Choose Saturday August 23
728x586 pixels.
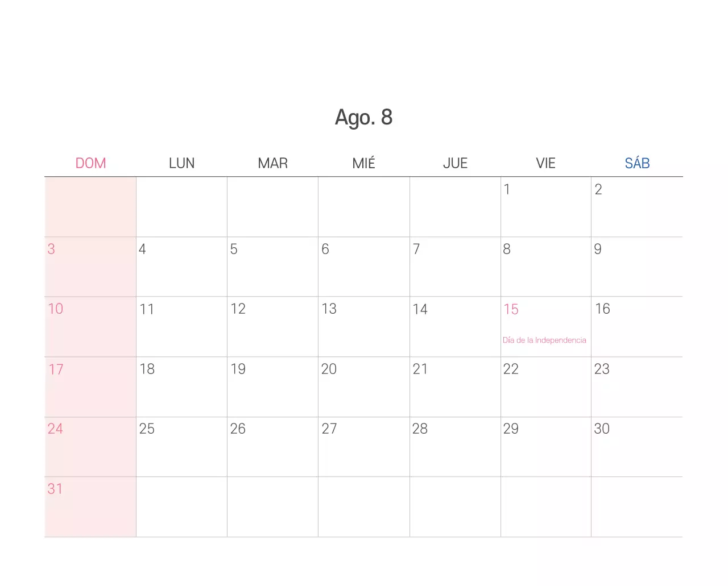[636, 387]
